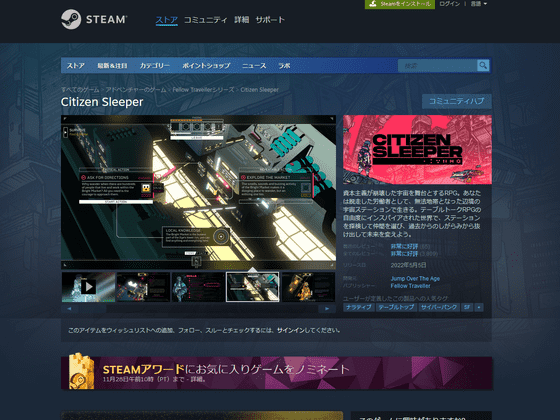
Task: Click recent reviews 非常に好評 link
Action: pos(404,246)
